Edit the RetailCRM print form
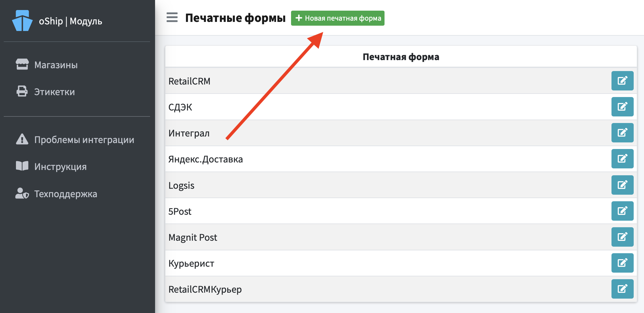Viewport: 644px width, 313px height. click(622, 81)
